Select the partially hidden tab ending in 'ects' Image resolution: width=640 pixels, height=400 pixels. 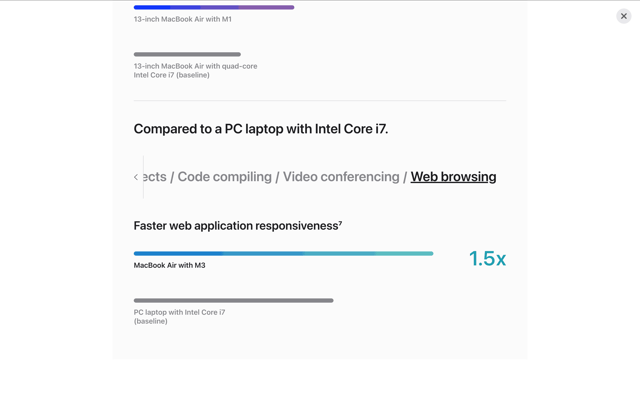coord(155,177)
